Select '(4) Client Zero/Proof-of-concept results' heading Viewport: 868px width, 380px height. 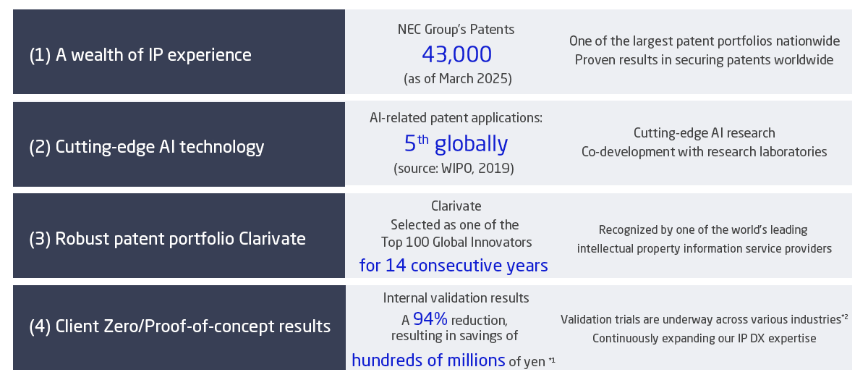[x=179, y=326]
